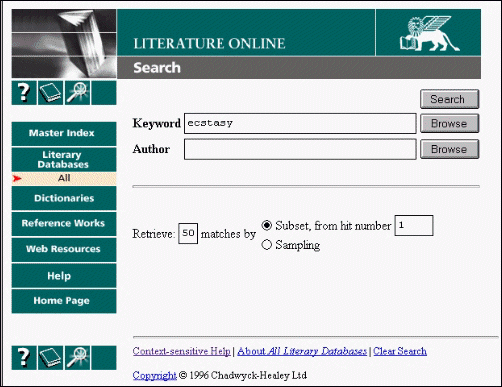Click the hit number field

(x=414, y=226)
